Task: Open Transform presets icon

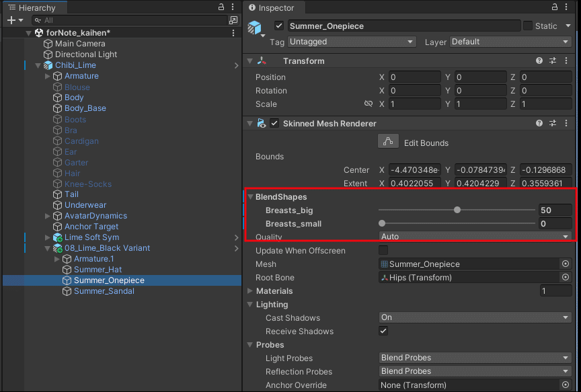Action: pyautogui.click(x=553, y=61)
